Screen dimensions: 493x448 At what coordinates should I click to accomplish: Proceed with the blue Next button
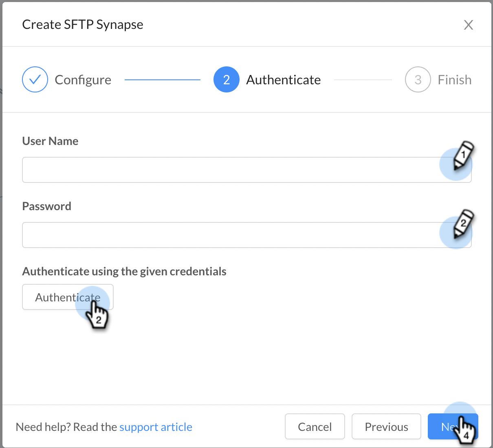[x=453, y=426]
